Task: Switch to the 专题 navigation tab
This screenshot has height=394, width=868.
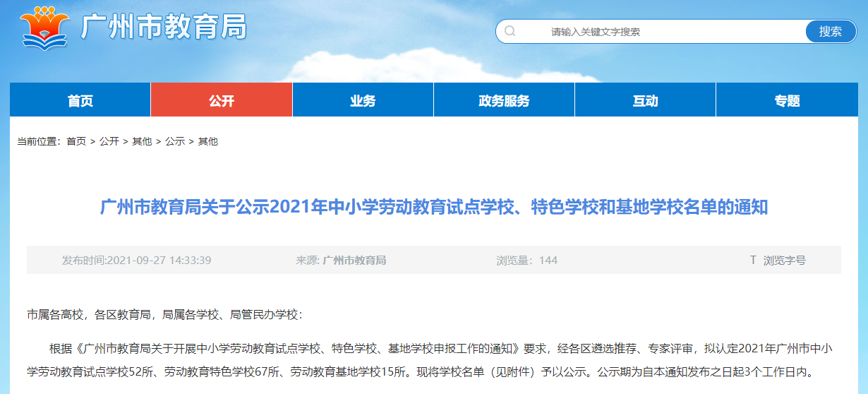Action: [x=787, y=100]
